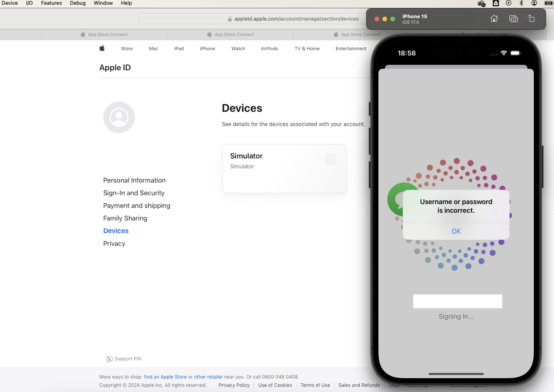
Task: Follow the 'other retailer' link
Action: pyautogui.click(x=208, y=377)
